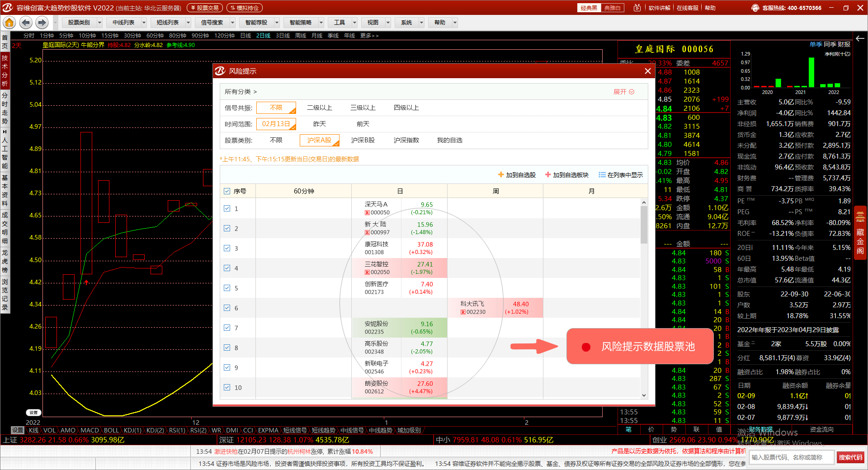Select 二级以上 signal resonance filter
This screenshot has width=868, height=470.
click(x=320, y=108)
